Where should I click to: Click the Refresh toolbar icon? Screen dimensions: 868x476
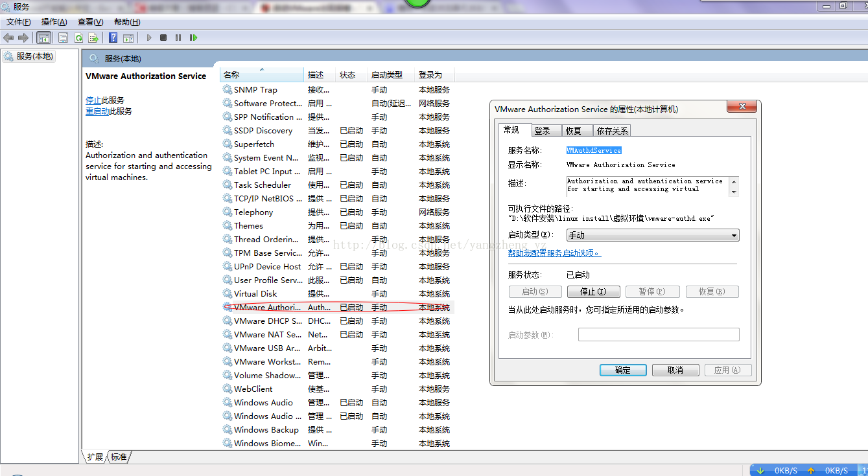pos(78,38)
